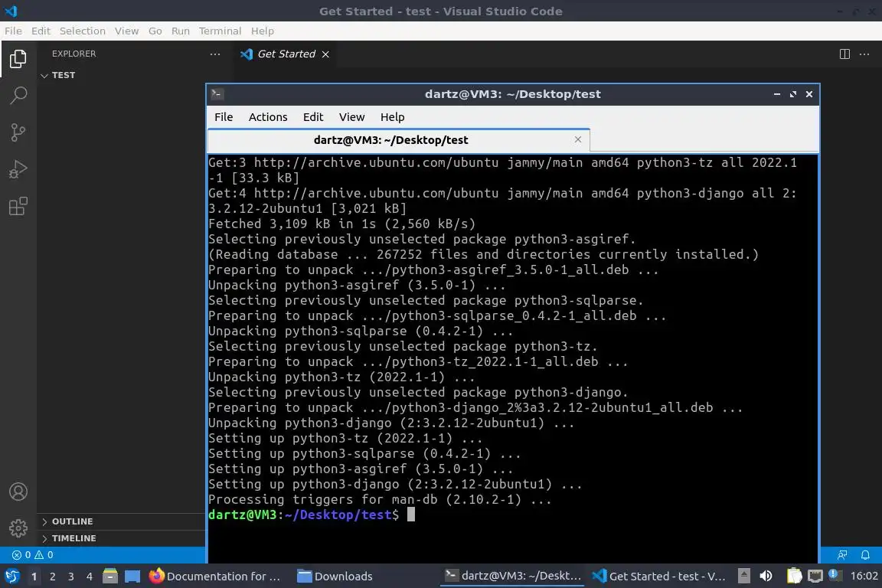This screenshot has height=588, width=882.
Task: Close the dartz@VM3 terminal tab
Action: [x=578, y=139]
